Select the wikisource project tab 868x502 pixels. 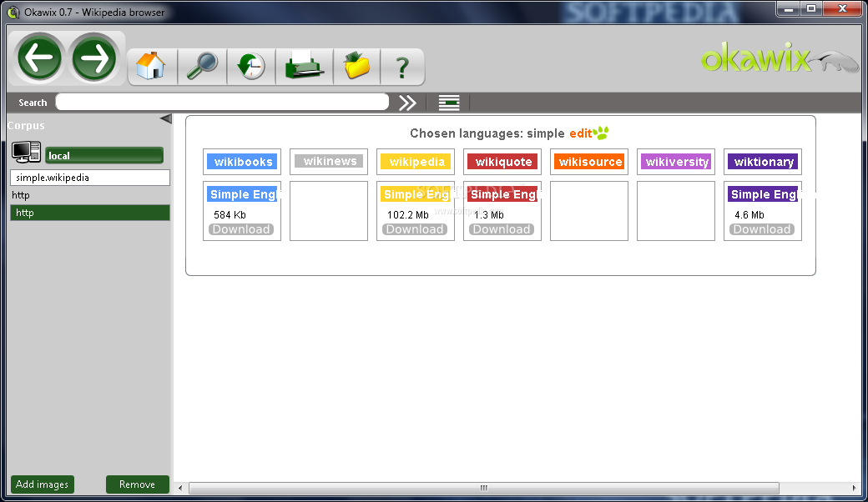pyautogui.click(x=589, y=162)
